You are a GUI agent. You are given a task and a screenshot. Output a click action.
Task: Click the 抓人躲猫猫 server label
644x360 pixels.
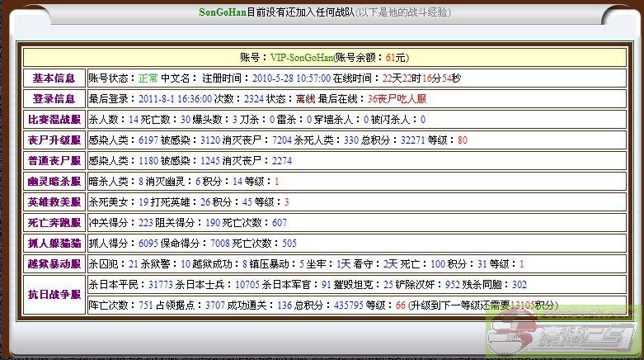(54, 244)
